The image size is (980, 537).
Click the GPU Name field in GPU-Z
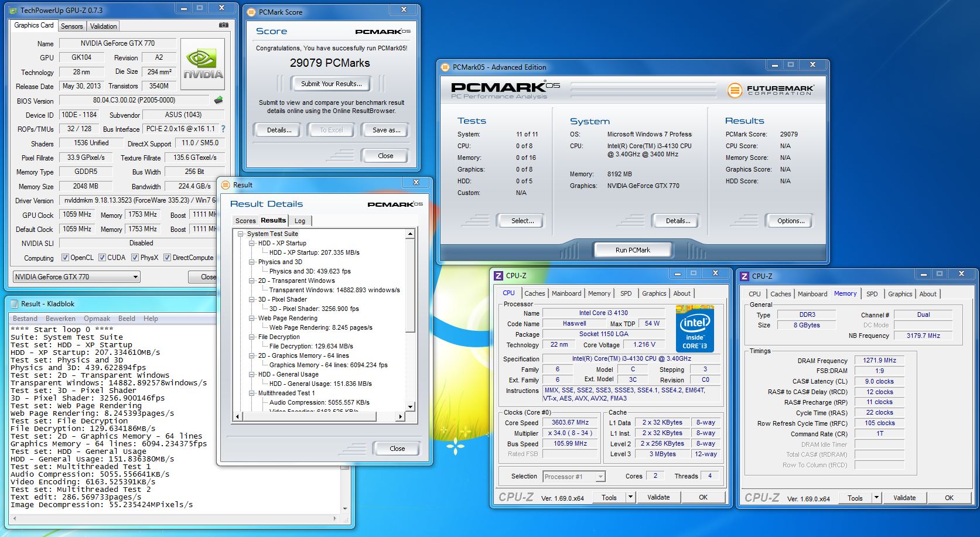point(118,43)
